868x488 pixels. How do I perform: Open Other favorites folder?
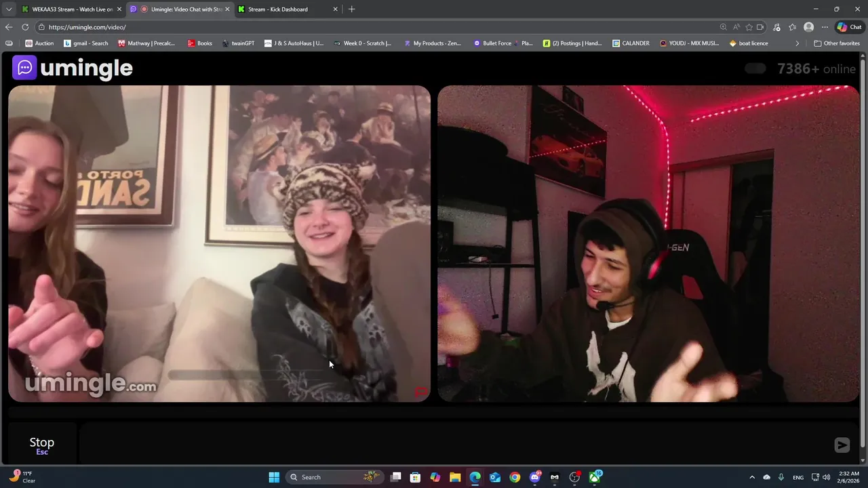click(x=837, y=43)
